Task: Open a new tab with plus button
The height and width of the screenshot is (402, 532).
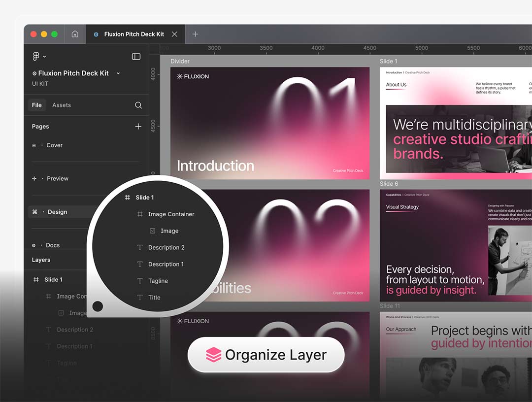Action: coord(195,34)
